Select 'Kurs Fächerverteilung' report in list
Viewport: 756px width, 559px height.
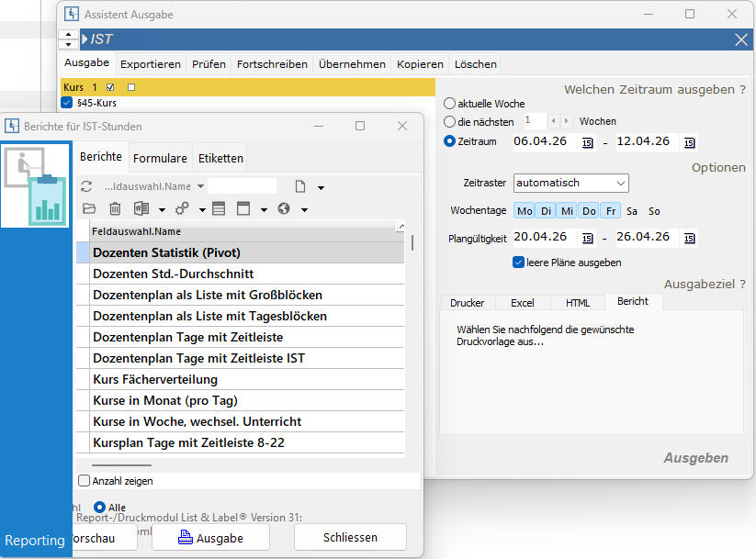pyautogui.click(x=155, y=379)
